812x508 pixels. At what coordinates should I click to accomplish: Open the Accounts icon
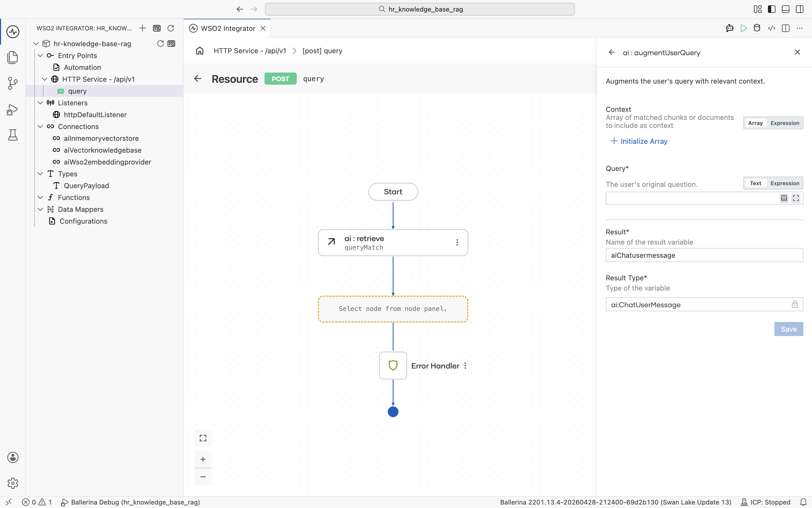(13, 457)
